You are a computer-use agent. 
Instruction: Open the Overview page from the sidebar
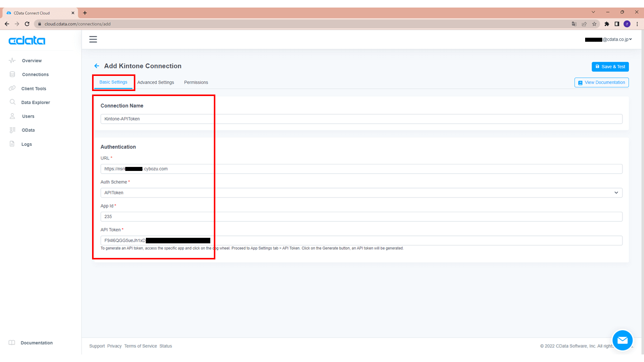click(32, 61)
